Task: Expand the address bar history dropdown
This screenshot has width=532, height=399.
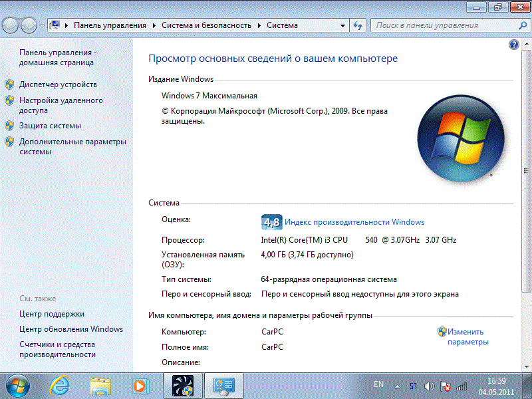Action: coord(342,25)
